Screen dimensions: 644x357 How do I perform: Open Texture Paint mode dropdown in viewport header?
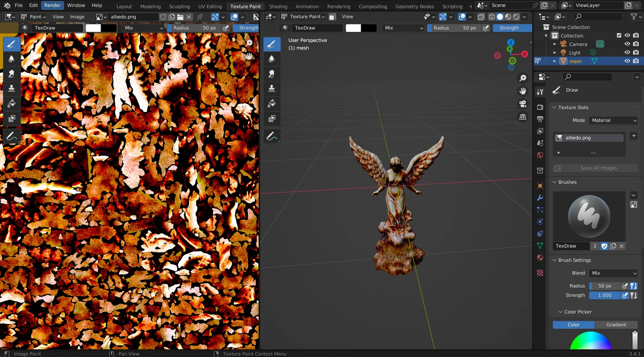point(303,17)
